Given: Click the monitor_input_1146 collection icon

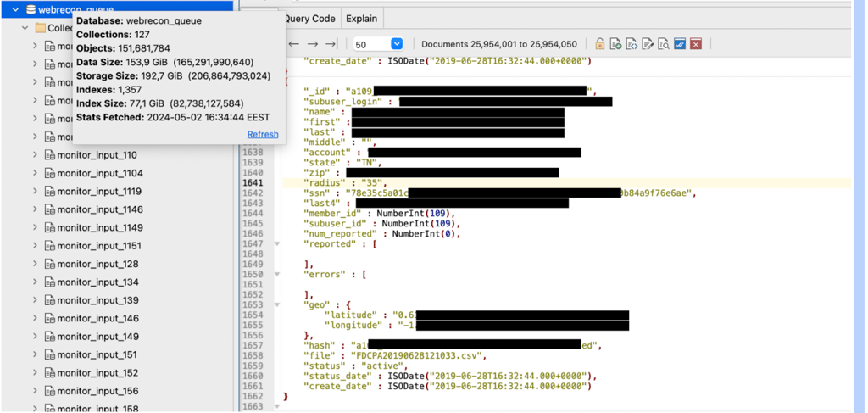Looking at the screenshot, I should click(x=50, y=209).
